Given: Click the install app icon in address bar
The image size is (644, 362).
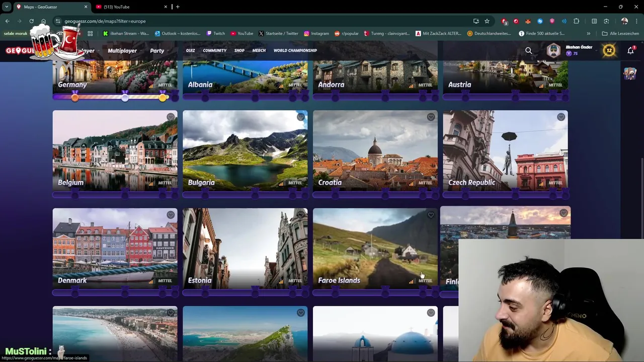Looking at the screenshot, I should click(x=475, y=21).
